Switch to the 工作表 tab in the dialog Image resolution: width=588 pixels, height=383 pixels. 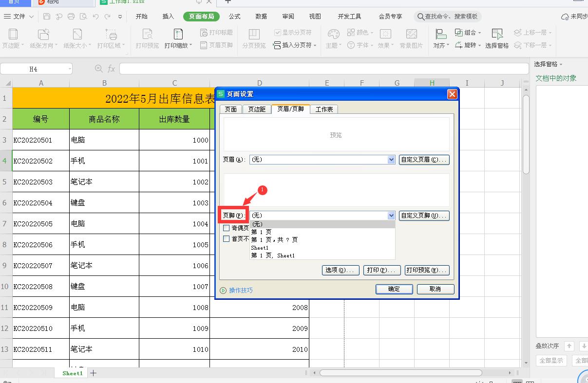click(x=324, y=109)
